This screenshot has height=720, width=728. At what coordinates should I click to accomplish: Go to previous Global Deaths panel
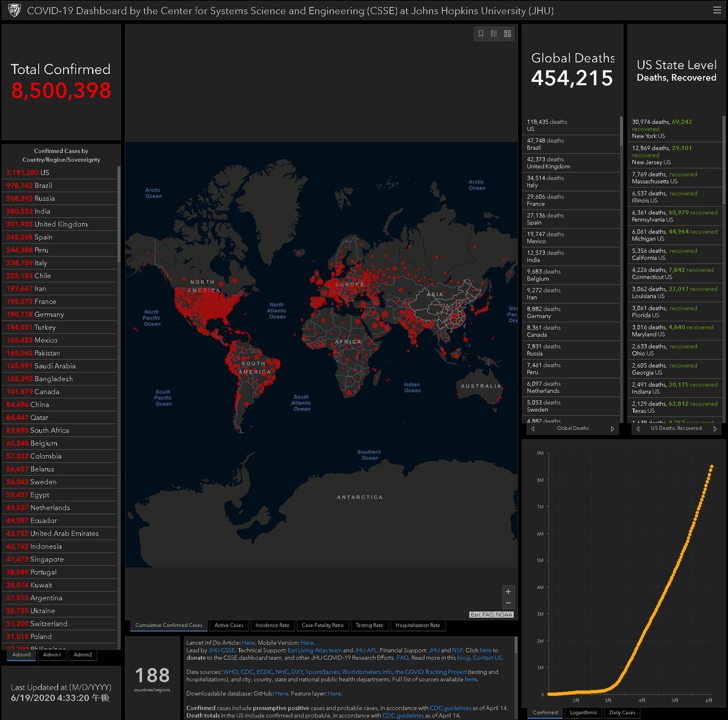point(533,429)
